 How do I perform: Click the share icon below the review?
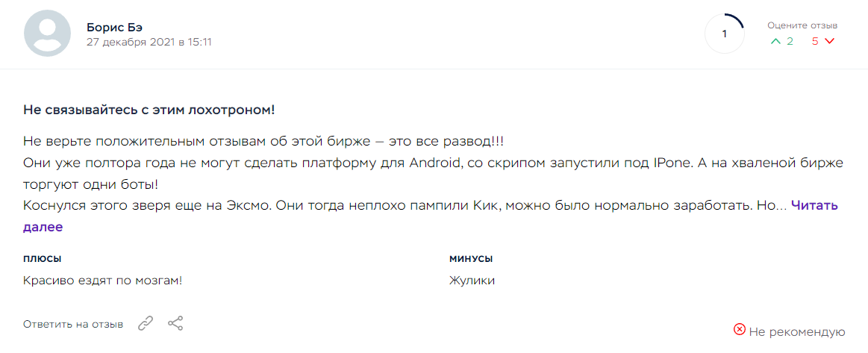[x=175, y=323]
